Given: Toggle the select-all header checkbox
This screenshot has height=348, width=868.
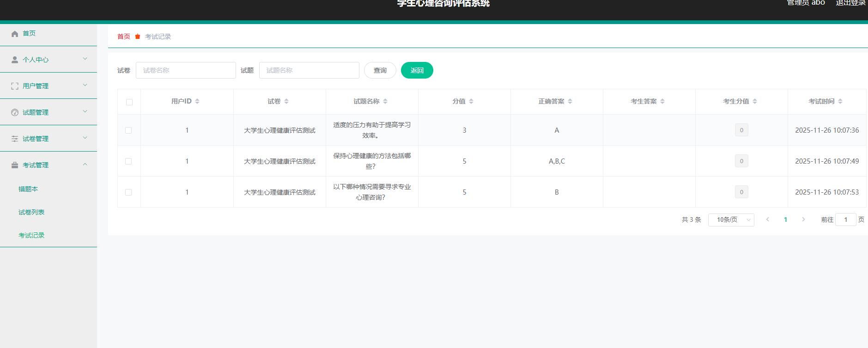Looking at the screenshot, I should tap(129, 102).
